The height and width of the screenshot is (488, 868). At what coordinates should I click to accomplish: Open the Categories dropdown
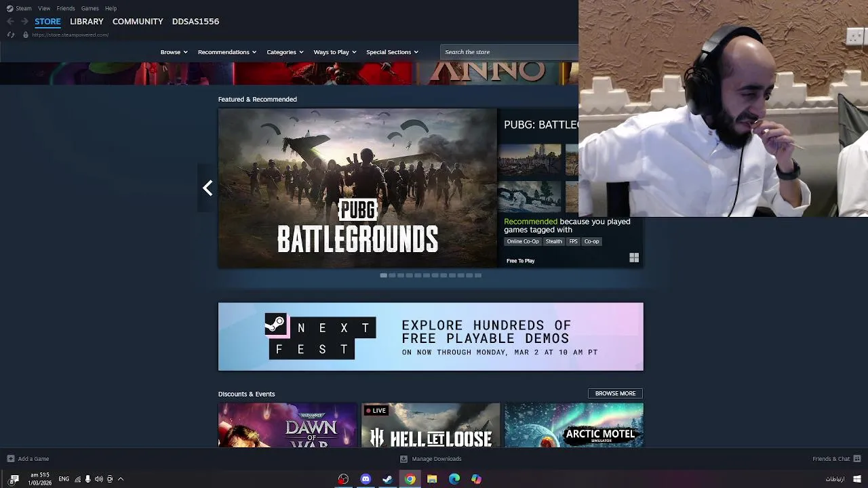[x=285, y=52]
